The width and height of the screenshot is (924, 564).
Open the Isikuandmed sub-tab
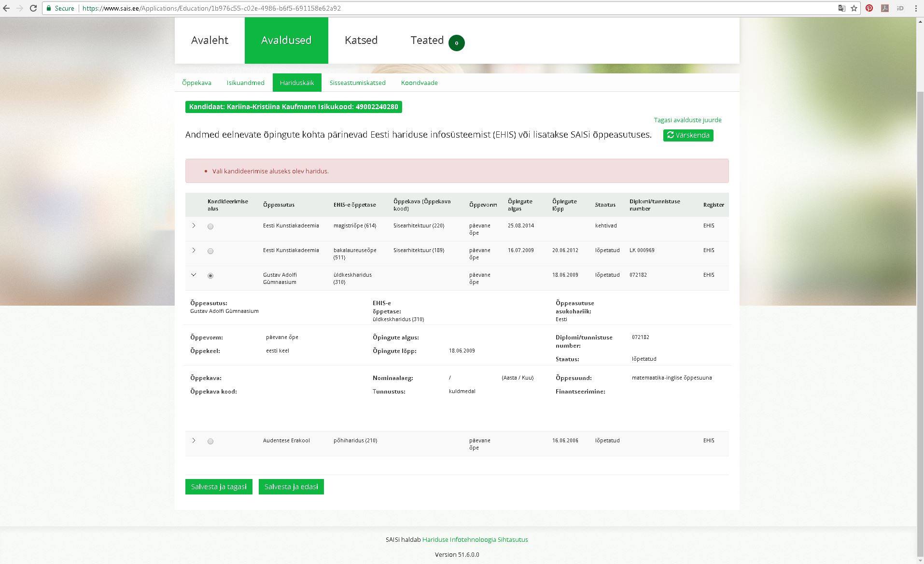[245, 83]
